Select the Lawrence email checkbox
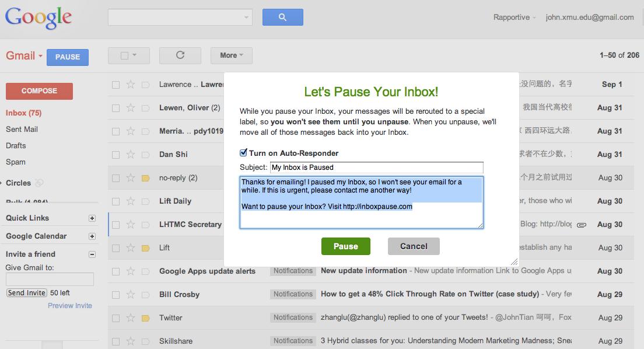 pos(116,85)
